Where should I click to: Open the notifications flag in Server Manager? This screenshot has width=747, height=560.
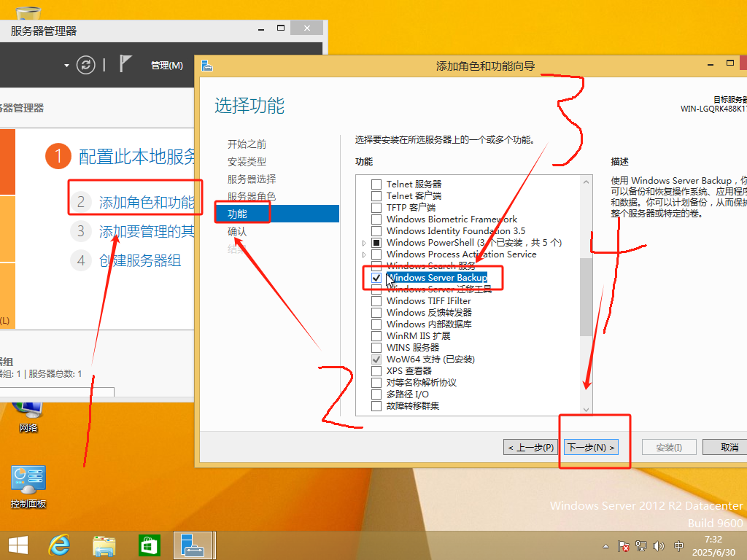coord(125,64)
